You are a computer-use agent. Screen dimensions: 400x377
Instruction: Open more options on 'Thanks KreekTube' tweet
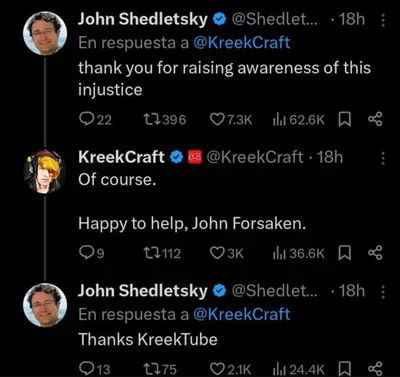(x=383, y=292)
